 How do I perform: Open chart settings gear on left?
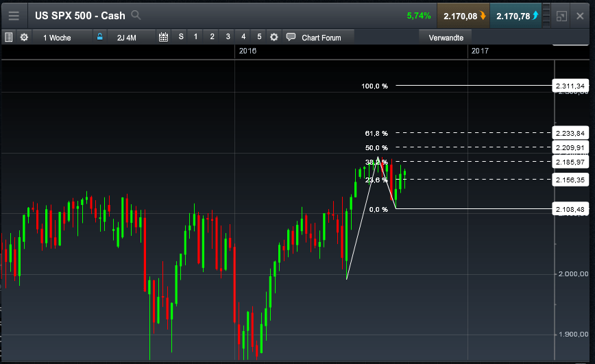tap(24, 37)
